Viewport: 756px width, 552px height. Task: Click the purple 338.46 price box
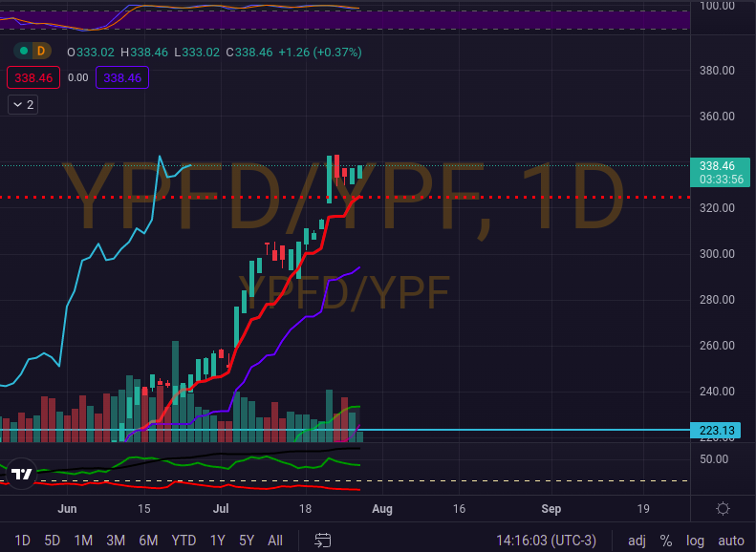click(122, 77)
